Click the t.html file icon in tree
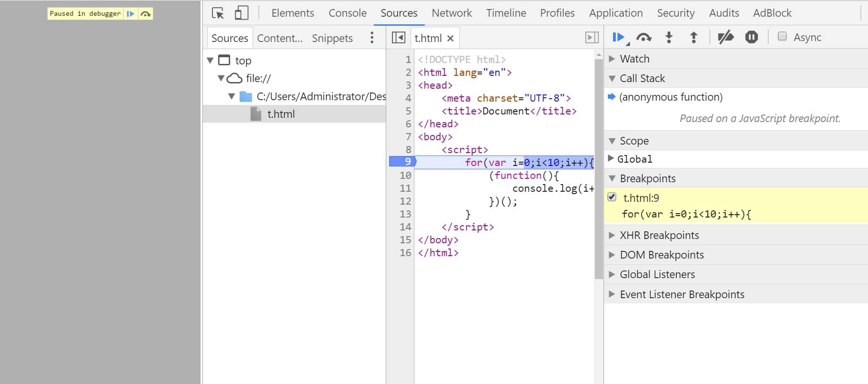Viewport: 868px width, 384px height. point(256,114)
